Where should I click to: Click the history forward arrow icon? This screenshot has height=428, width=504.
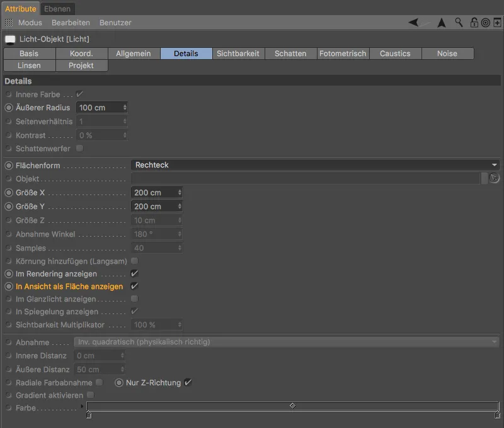coord(440,22)
